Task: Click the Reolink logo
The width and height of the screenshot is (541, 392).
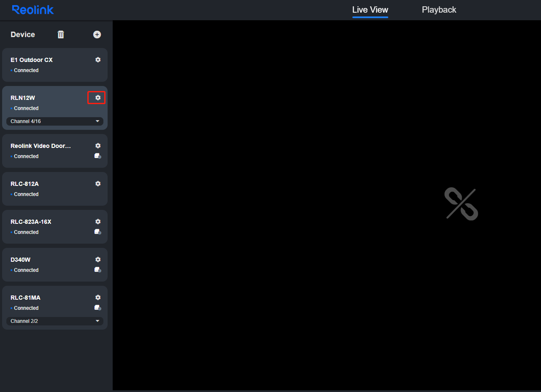Action: point(33,10)
